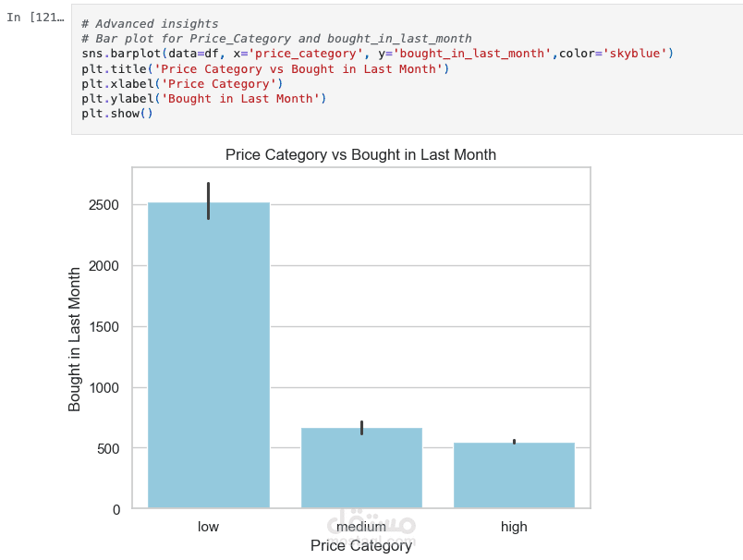Screen dimensions: 743x560
Task: Click the 'high' x-axis tick label
Action: (x=514, y=527)
